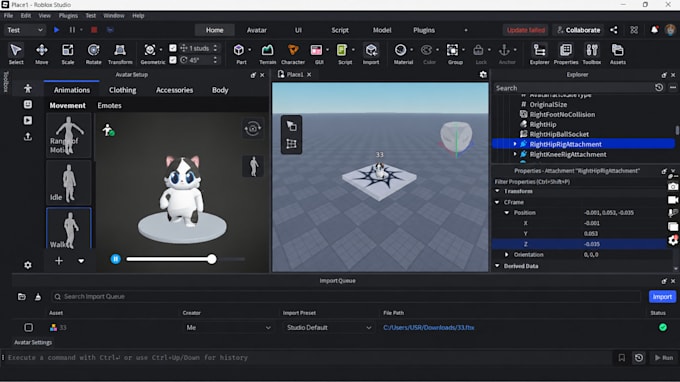The height and width of the screenshot is (382, 680).
Task: Collapse the Position property
Action: click(x=507, y=212)
